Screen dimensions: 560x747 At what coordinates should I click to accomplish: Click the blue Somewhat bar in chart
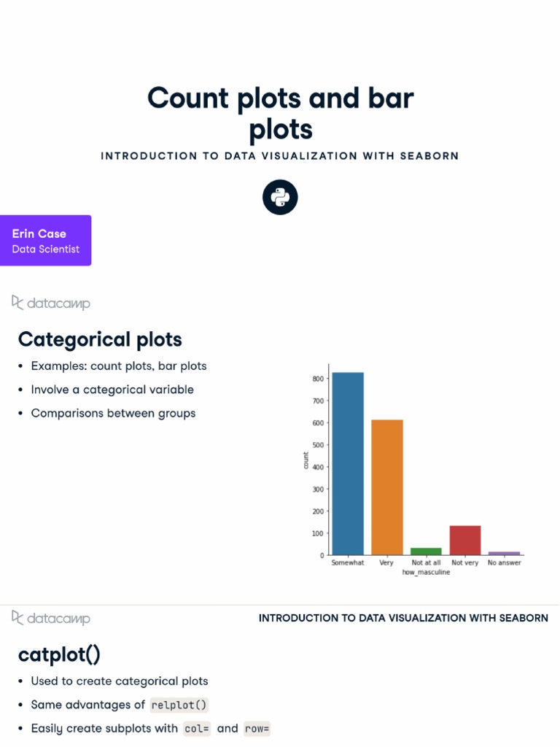[348, 463]
